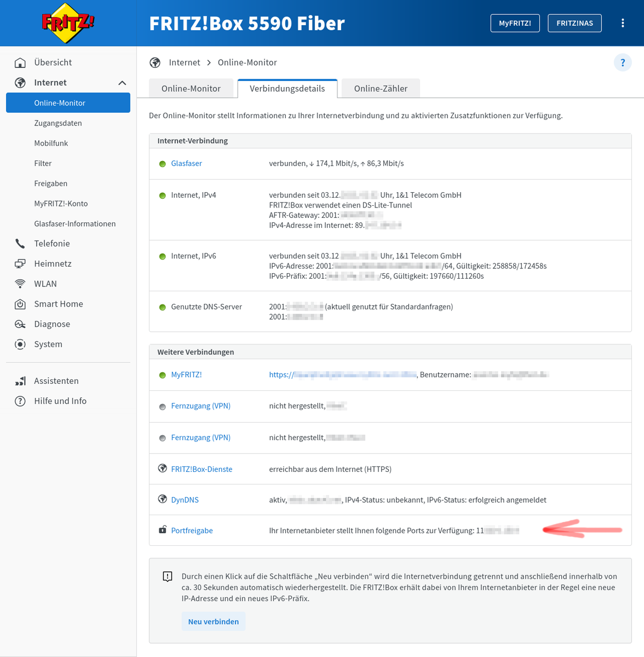Open the three-dot options menu
644x657 pixels.
623,23
